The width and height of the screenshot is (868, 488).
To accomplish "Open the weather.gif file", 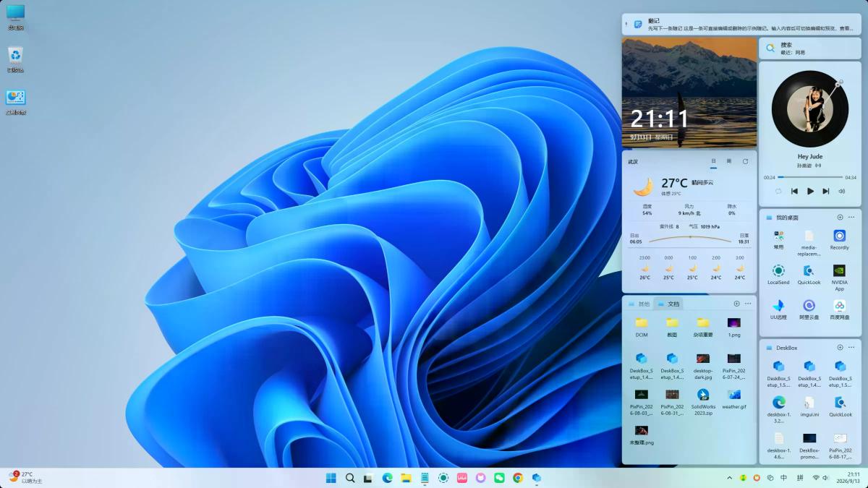I will 734,399.
